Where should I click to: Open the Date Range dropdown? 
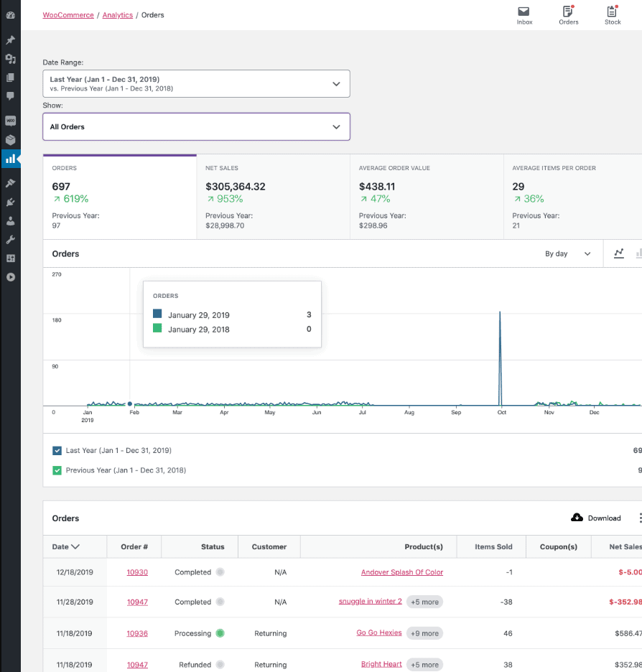pyautogui.click(x=196, y=83)
